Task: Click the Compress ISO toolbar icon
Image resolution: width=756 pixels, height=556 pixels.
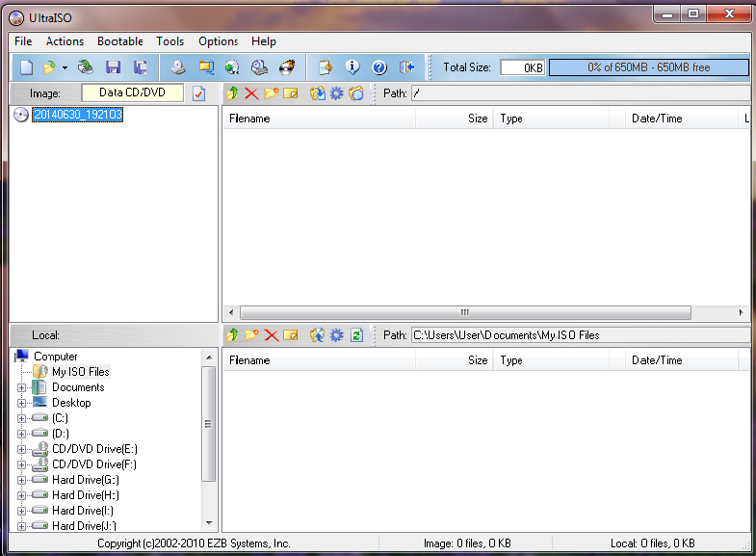Action: coord(206,67)
